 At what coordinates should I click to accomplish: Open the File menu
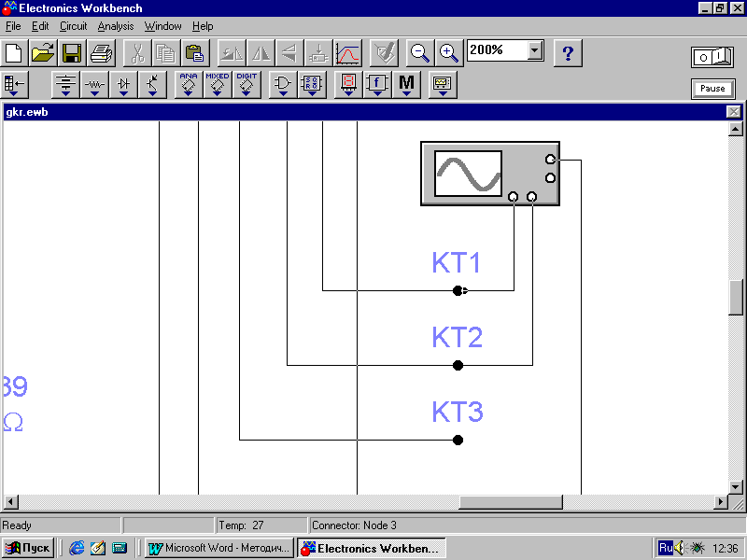13,26
